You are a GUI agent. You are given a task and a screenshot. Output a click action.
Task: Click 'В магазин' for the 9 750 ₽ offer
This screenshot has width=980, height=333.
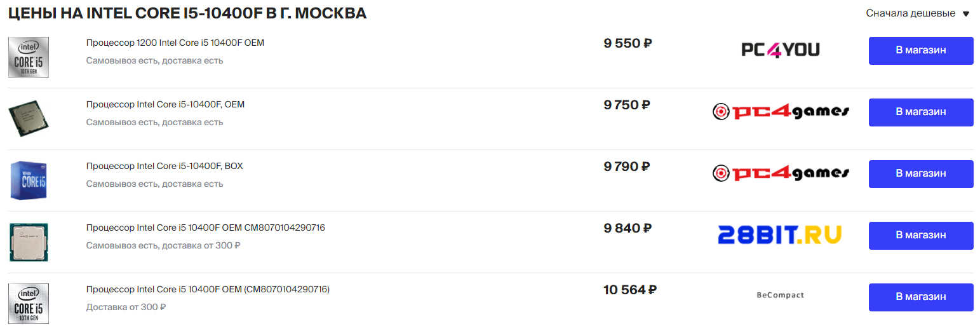coord(921,112)
